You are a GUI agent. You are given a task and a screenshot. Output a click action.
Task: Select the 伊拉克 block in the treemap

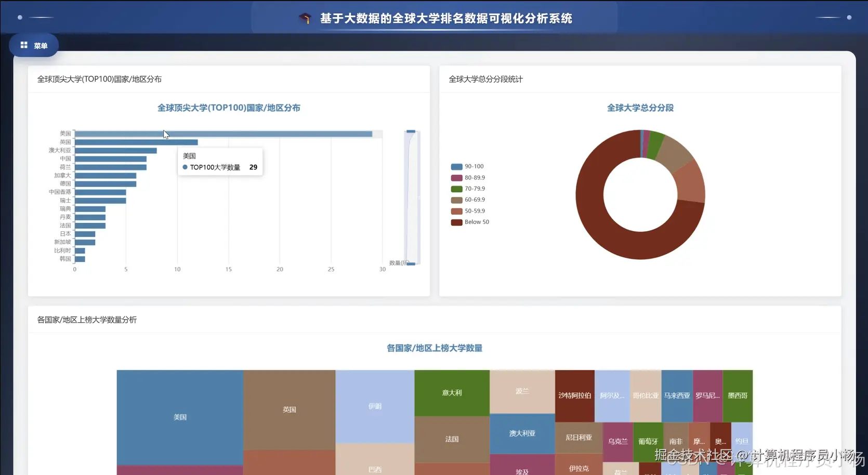point(578,465)
